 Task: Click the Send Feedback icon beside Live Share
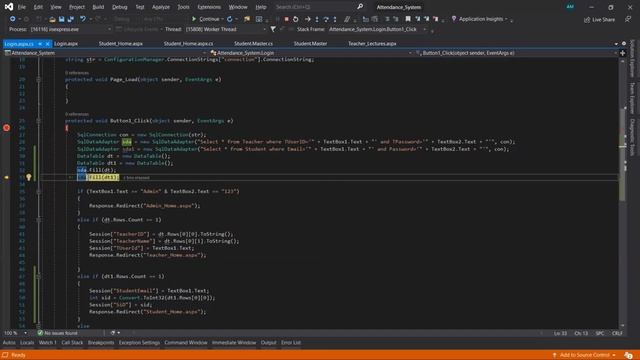click(x=628, y=19)
